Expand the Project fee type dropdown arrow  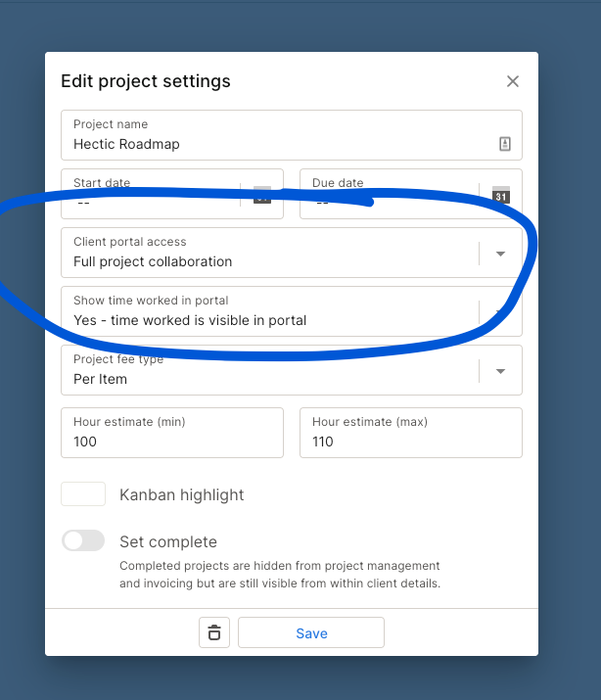(500, 371)
